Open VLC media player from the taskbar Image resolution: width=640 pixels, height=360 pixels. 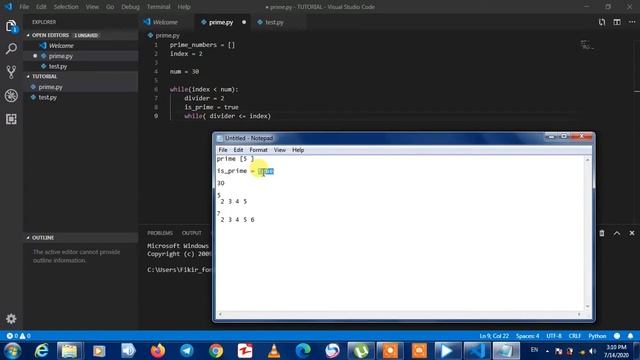[x=274, y=351]
